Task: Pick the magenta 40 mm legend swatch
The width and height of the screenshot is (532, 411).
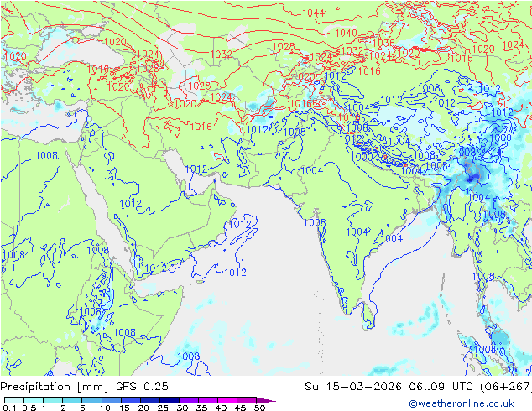Action: pyautogui.click(x=227, y=400)
